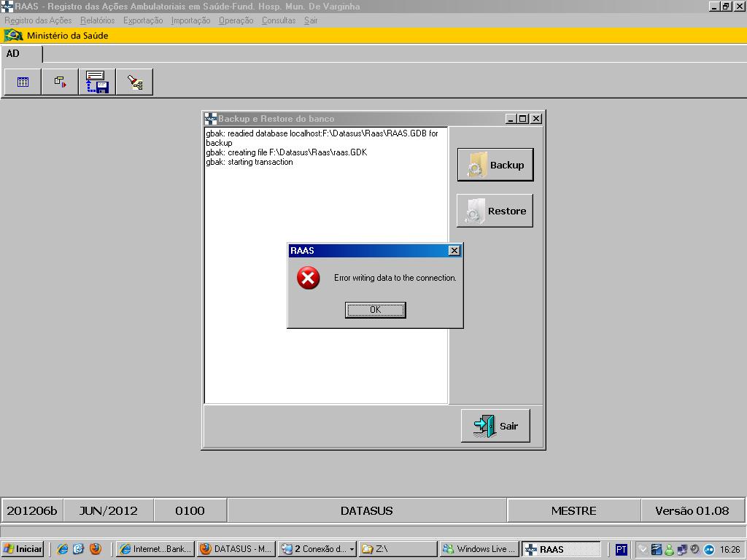The image size is (747, 560).
Task: Launch Firefox from quick launch bar
Action: [96, 549]
